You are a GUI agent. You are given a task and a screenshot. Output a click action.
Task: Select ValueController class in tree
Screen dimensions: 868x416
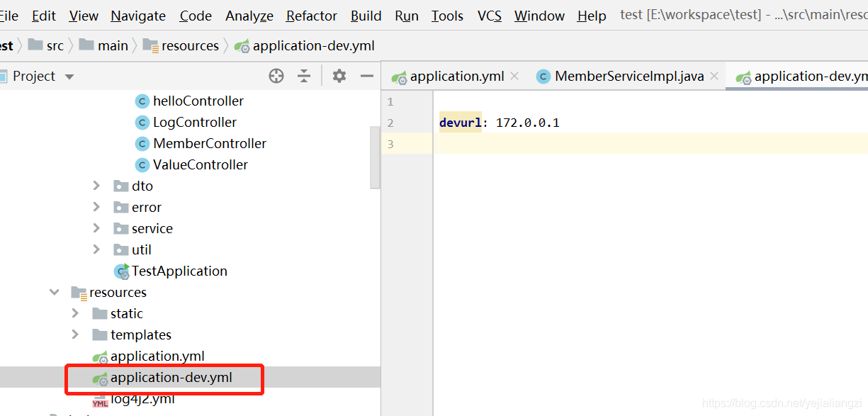(201, 165)
